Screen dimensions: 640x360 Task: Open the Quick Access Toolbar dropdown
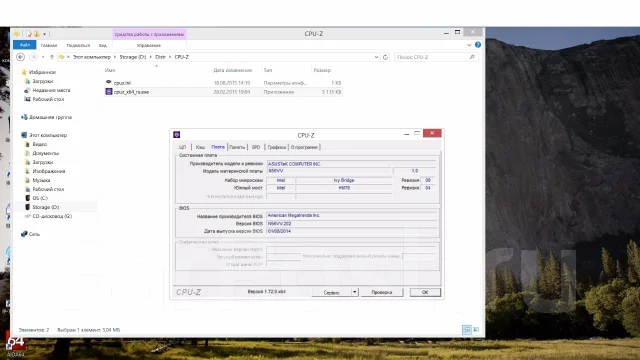44,34
